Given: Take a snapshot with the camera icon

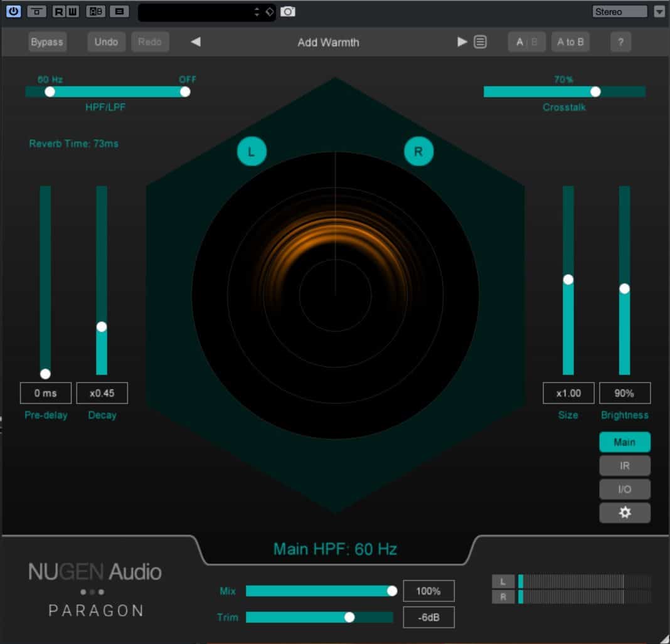Looking at the screenshot, I should [287, 11].
